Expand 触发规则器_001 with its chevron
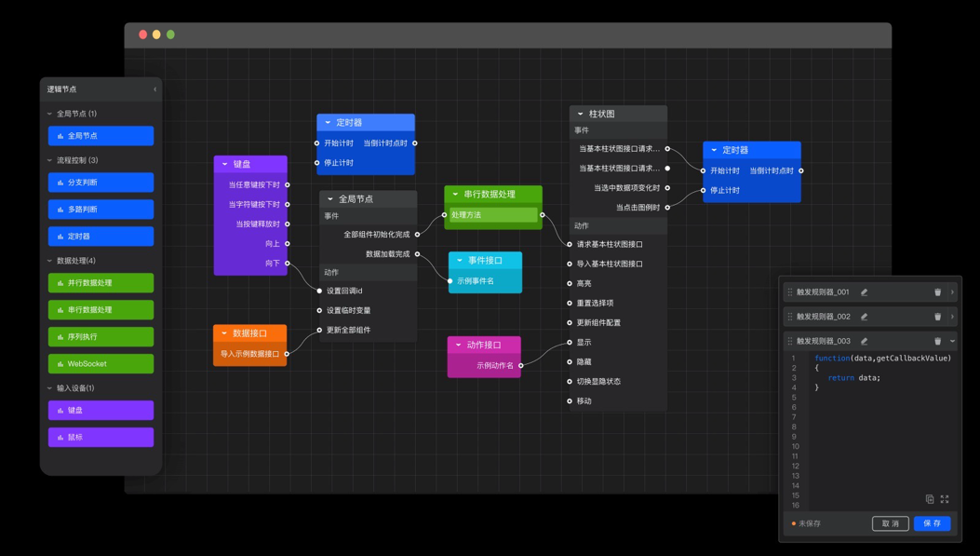The width and height of the screenshot is (980, 556). pyautogui.click(x=952, y=292)
